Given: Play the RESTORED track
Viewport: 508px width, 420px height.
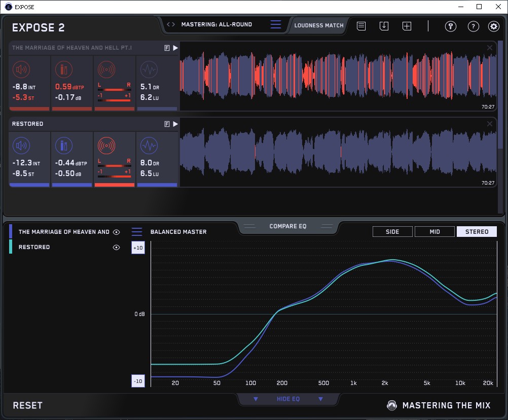Looking at the screenshot, I should pos(175,124).
